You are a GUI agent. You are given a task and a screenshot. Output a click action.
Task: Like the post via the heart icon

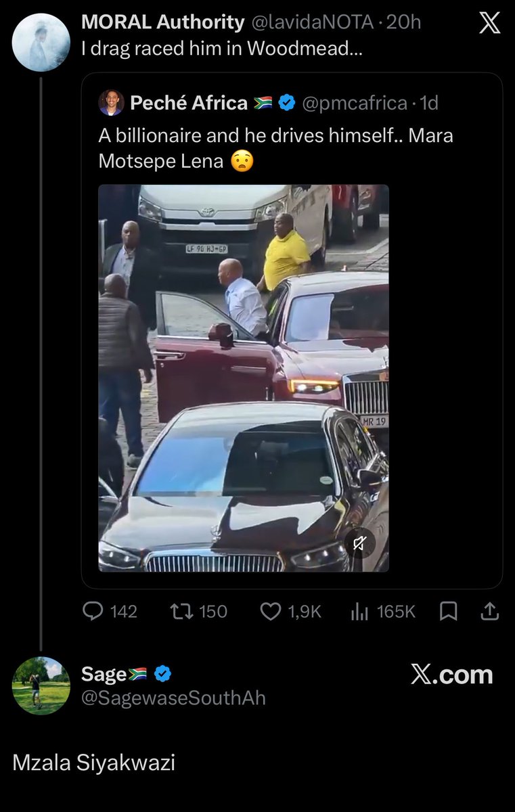pos(271,612)
